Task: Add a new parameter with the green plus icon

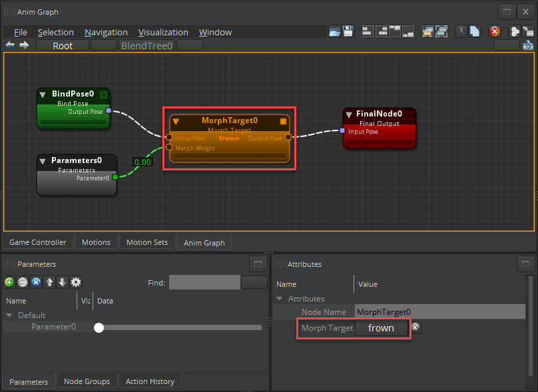Action: coord(9,282)
